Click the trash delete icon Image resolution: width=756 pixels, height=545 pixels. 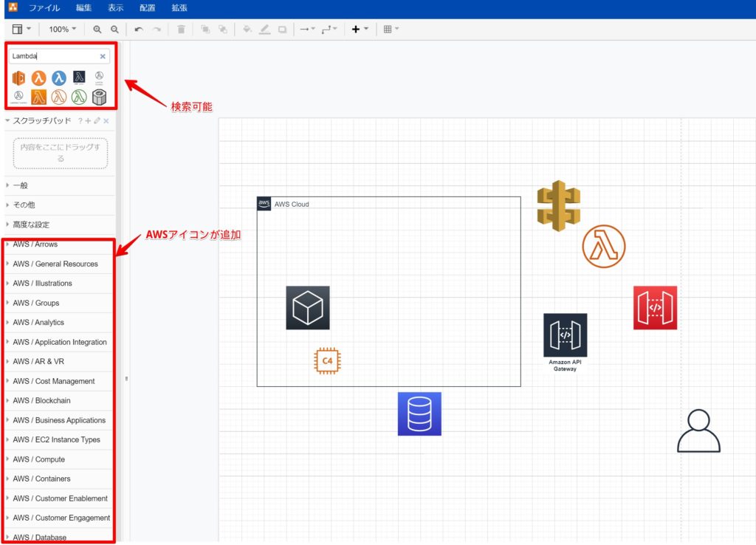[x=181, y=29]
